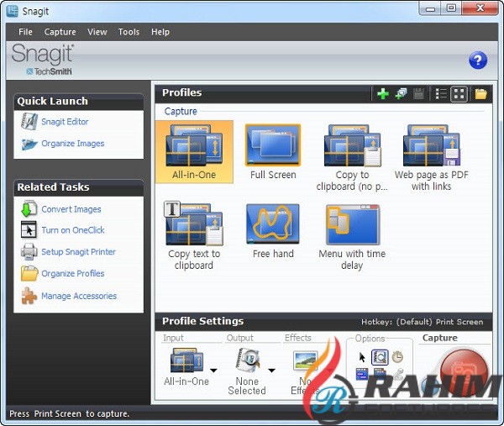Select the Copy text to clipboard profile
Screen dimensions: 504x426
[x=194, y=236]
